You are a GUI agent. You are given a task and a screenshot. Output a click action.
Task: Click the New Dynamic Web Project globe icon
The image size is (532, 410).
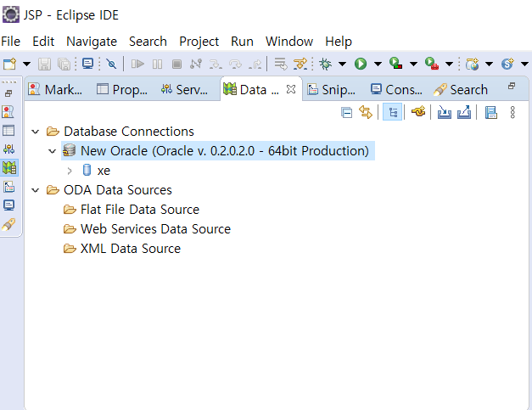(x=473, y=64)
